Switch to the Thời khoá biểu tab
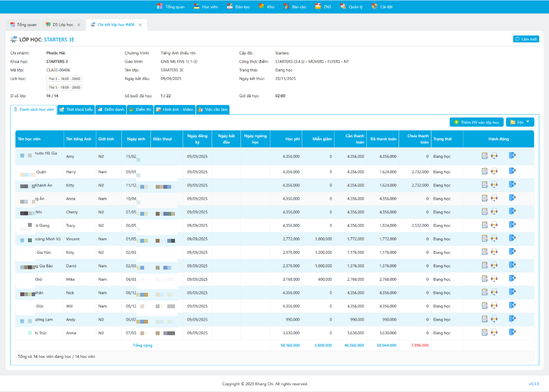 click(76, 110)
